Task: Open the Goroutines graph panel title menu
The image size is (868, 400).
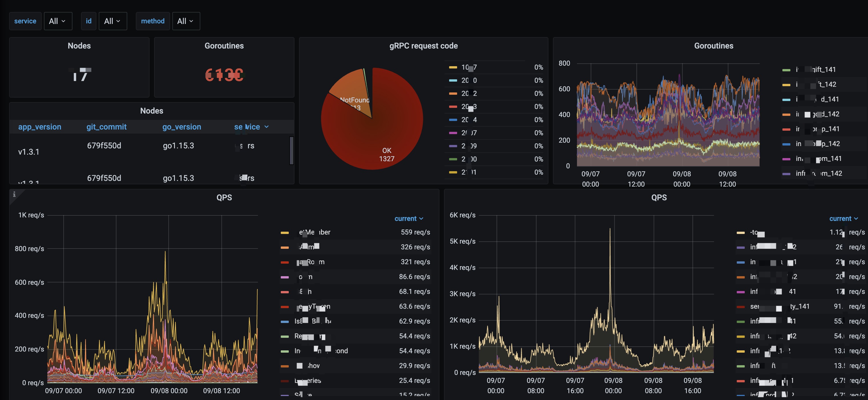Action: (x=713, y=46)
